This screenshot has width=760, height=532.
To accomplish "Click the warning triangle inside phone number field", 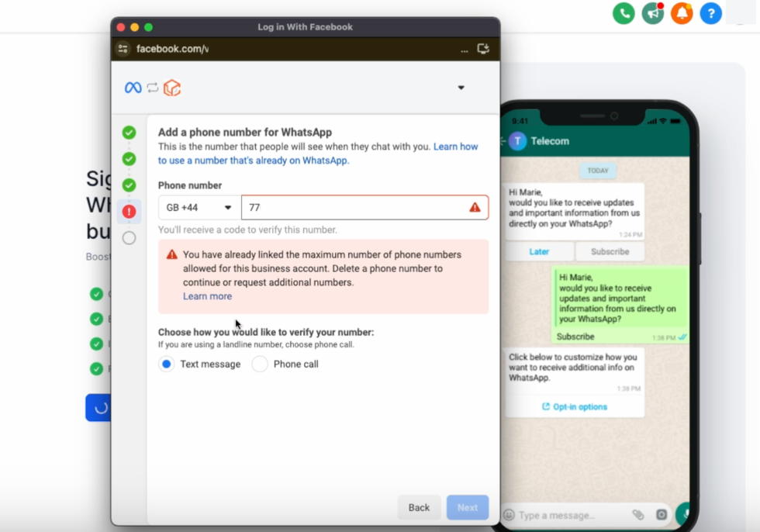I will click(x=475, y=207).
